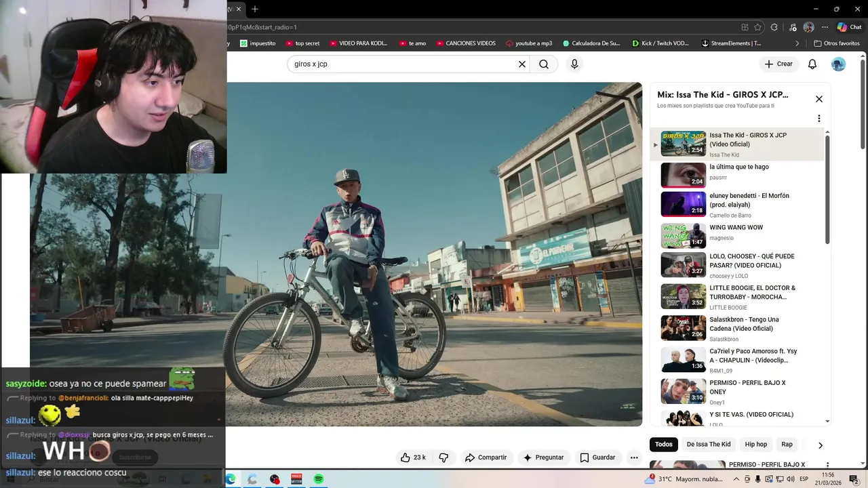
Task: Open browser extensions puzzle icon
Action: 774,27
